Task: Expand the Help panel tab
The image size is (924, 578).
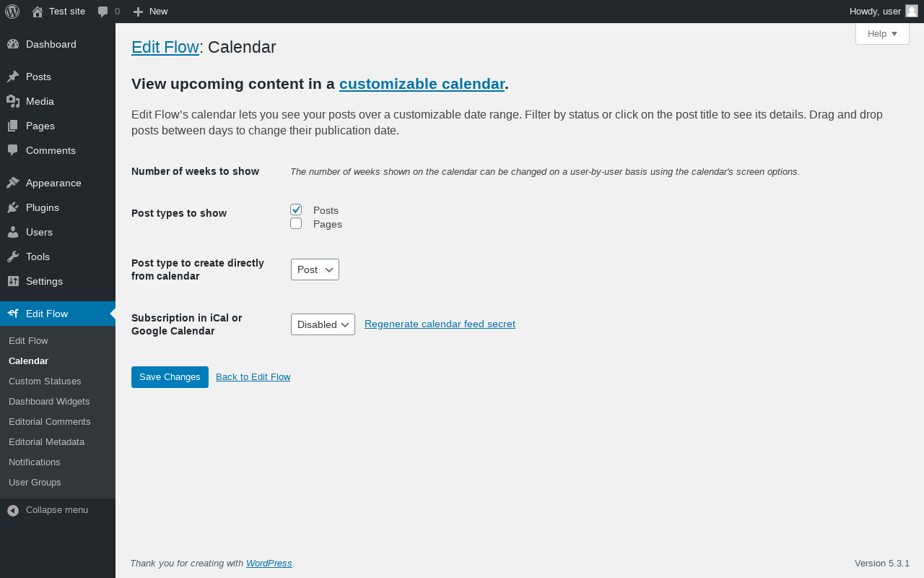Action: (882, 34)
